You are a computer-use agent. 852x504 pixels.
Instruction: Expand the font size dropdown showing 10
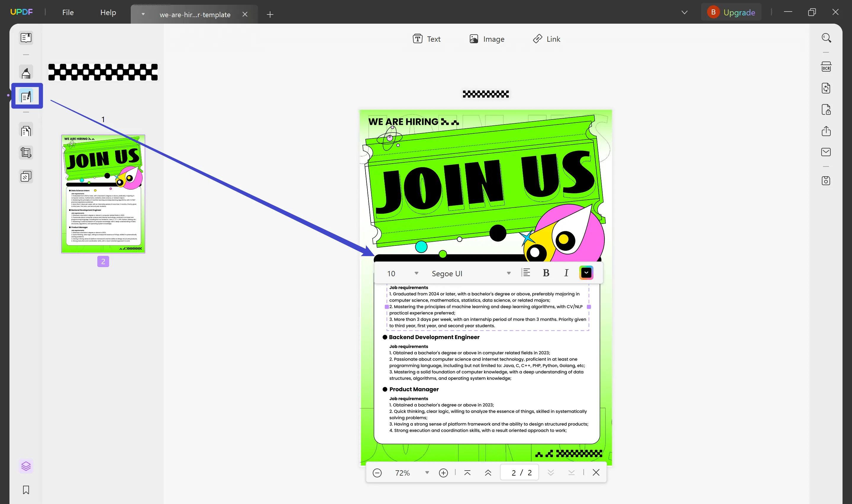click(416, 273)
